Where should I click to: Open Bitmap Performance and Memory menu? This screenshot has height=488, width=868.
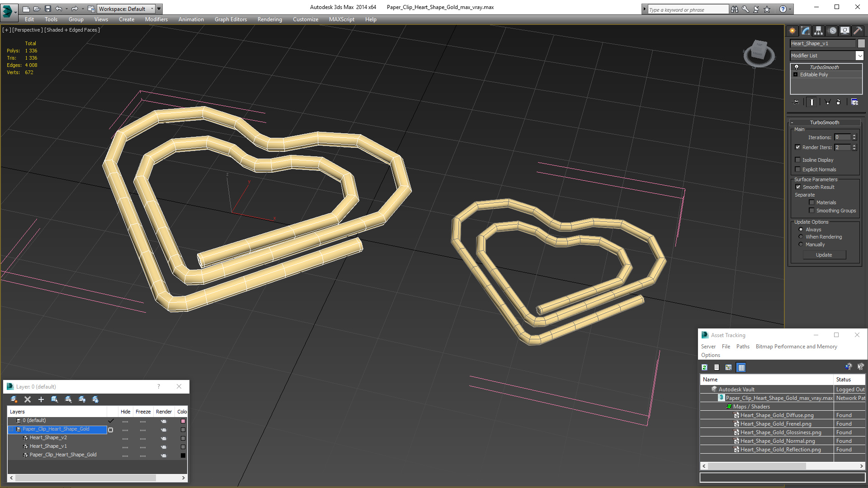click(x=796, y=347)
